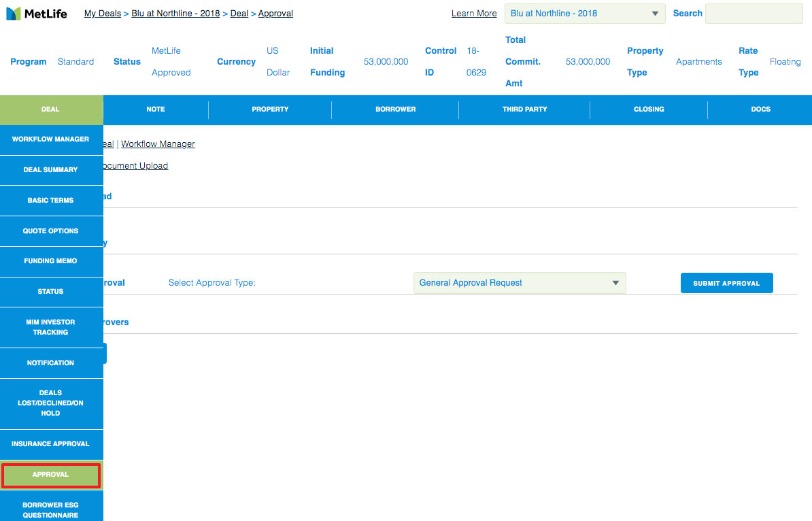
Task: Expand the General Approval Request dropdown
Action: (x=520, y=283)
